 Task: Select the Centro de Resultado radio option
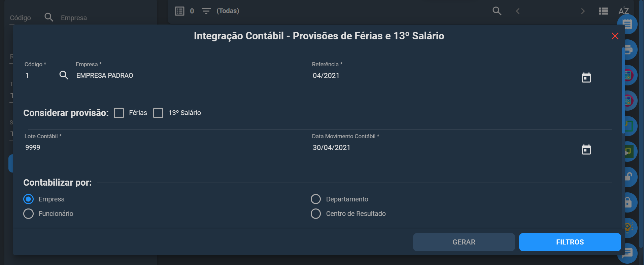click(316, 214)
